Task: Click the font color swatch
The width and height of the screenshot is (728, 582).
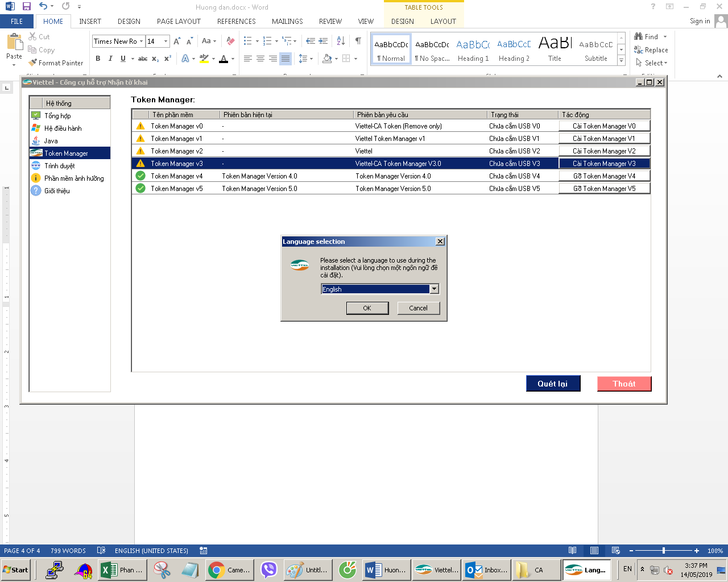Action: point(224,59)
